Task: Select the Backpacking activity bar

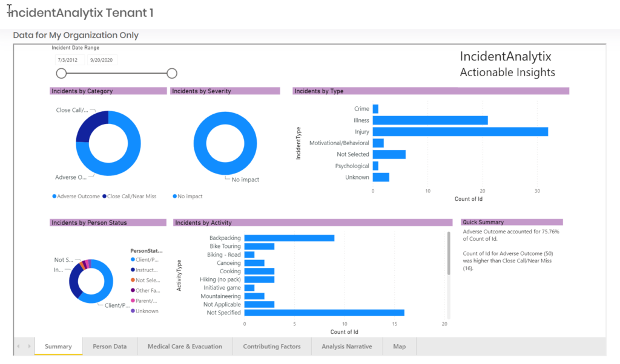Action: pos(289,238)
